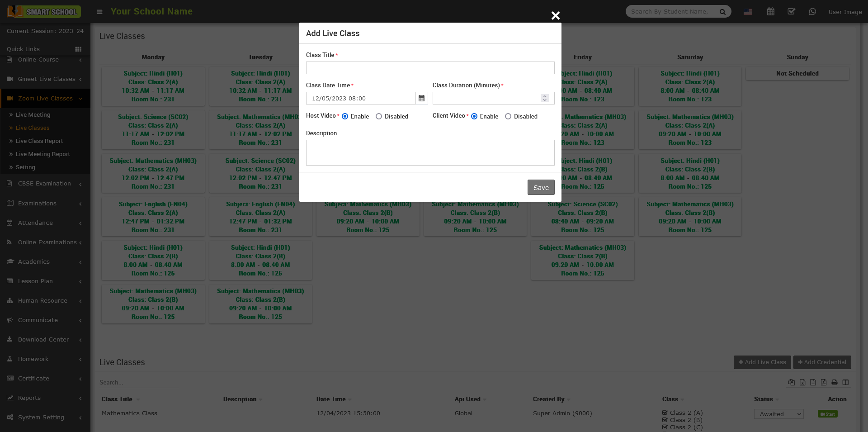Image resolution: width=868 pixels, height=432 pixels.
Task: Click into the Class Title input field
Action: (x=430, y=68)
